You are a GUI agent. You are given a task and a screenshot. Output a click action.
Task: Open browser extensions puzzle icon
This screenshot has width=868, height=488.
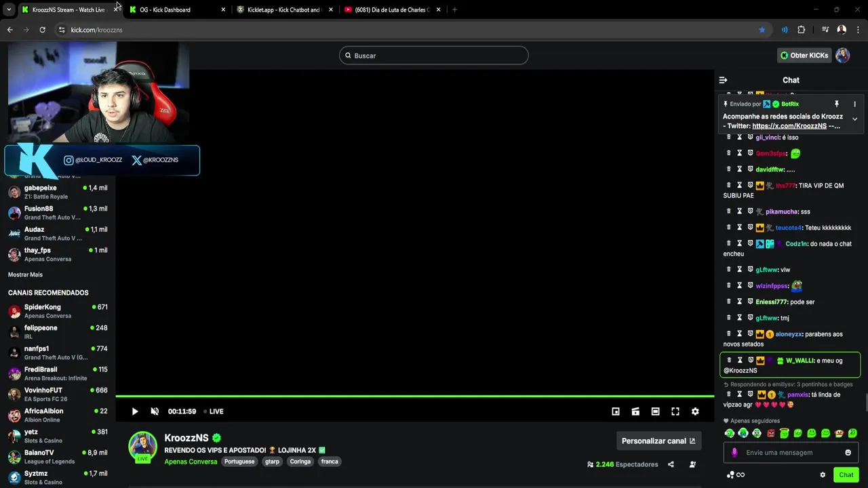coord(801,30)
